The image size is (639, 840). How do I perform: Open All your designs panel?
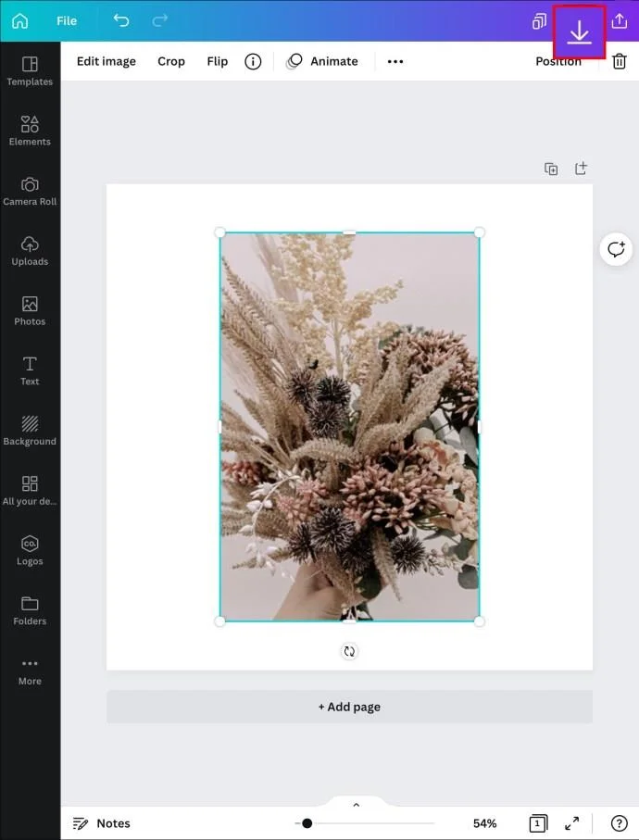click(x=30, y=491)
